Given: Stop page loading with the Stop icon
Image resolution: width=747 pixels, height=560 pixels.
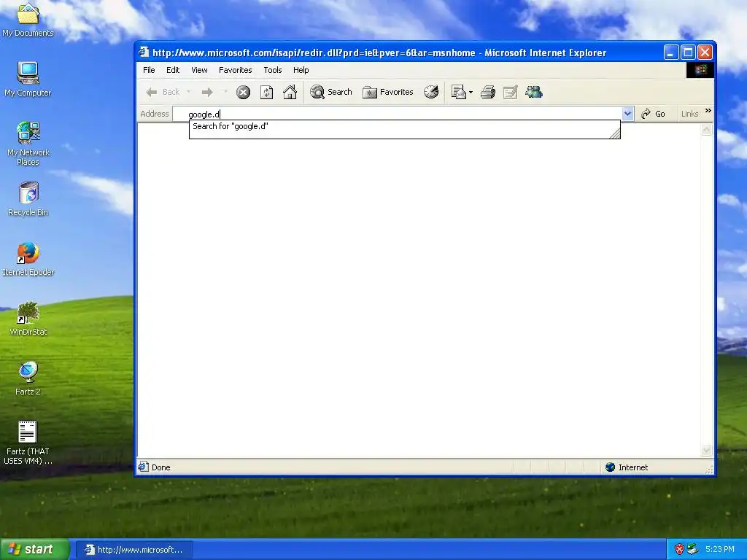Looking at the screenshot, I should pyautogui.click(x=243, y=92).
